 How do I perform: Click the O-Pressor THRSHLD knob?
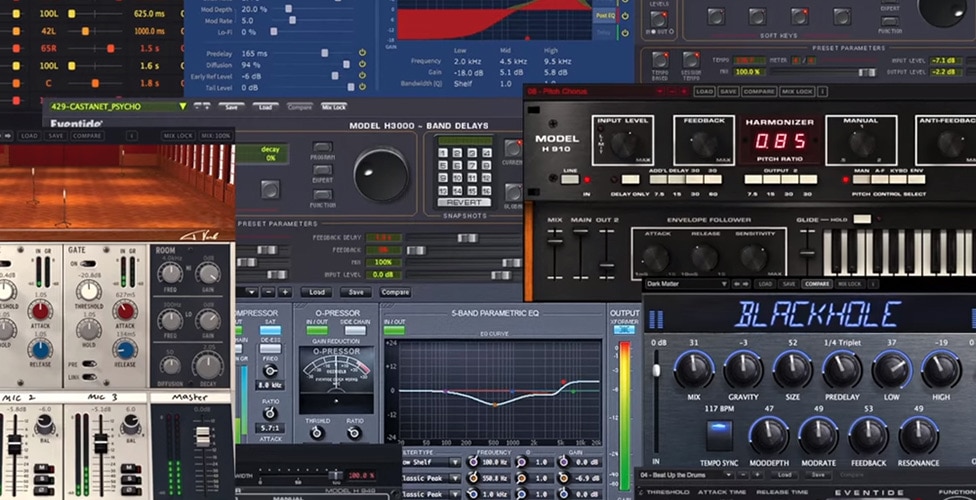pos(317,433)
